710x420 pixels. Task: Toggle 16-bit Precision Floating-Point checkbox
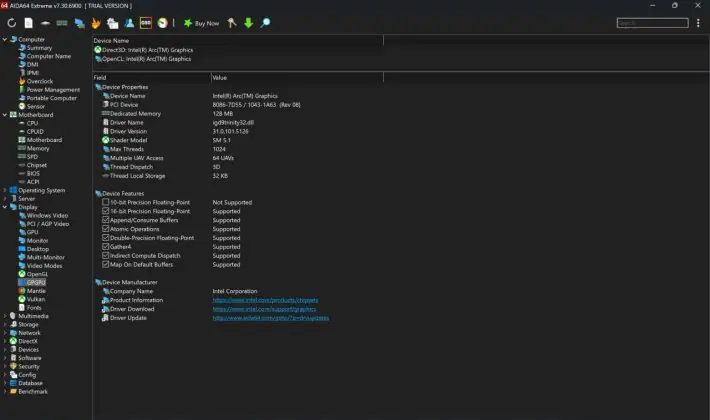[106, 211]
